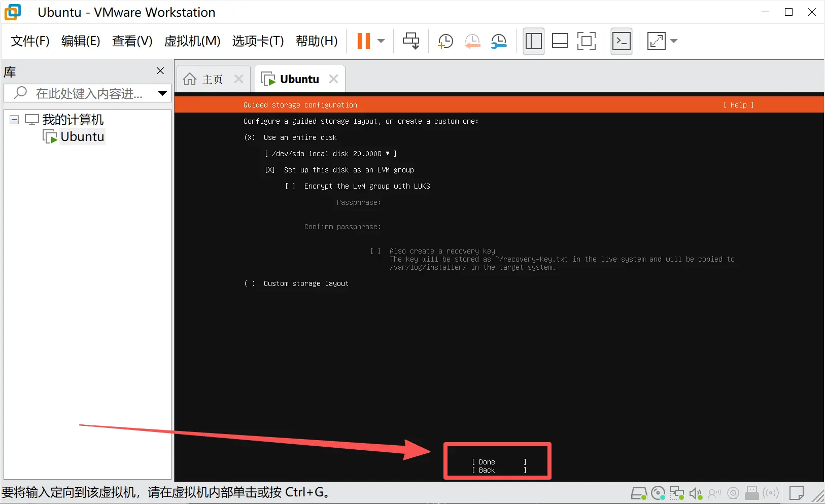Toggle 'Also create a recovery key' checkbox
Image resolution: width=825 pixels, height=504 pixels.
(375, 251)
